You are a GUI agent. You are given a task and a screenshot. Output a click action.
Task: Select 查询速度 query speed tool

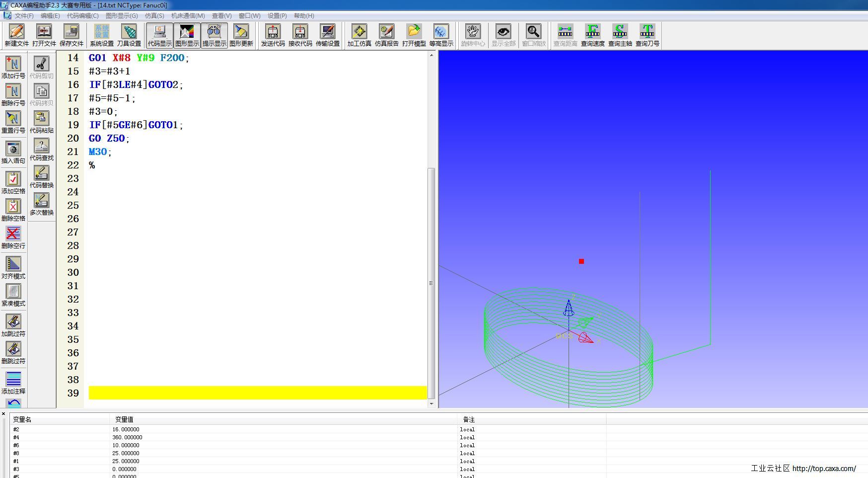pyautogui.click(x=592, y=35)
